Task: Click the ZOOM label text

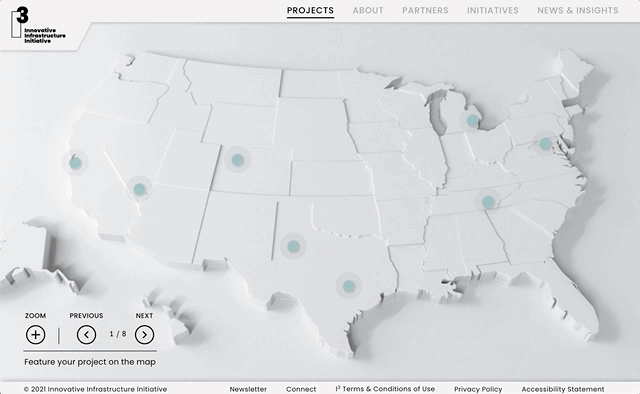Action: (36, 316)
